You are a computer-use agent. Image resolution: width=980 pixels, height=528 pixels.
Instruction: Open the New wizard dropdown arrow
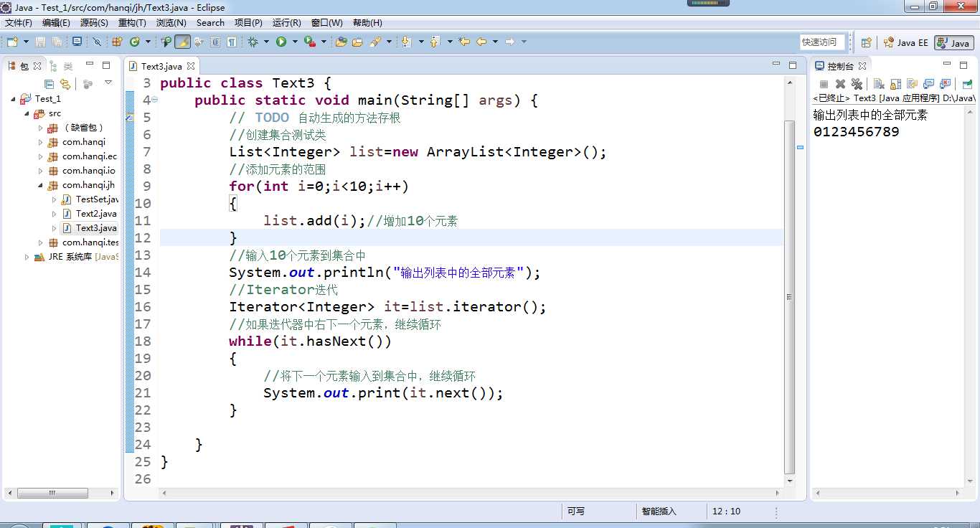tap(25, 42)
